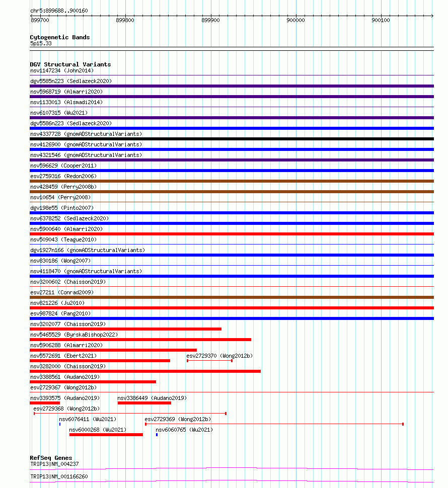Click esv27211 (Conrad2009) label
The width and height of the screenshot is (448, 488).
coord(62,293)
